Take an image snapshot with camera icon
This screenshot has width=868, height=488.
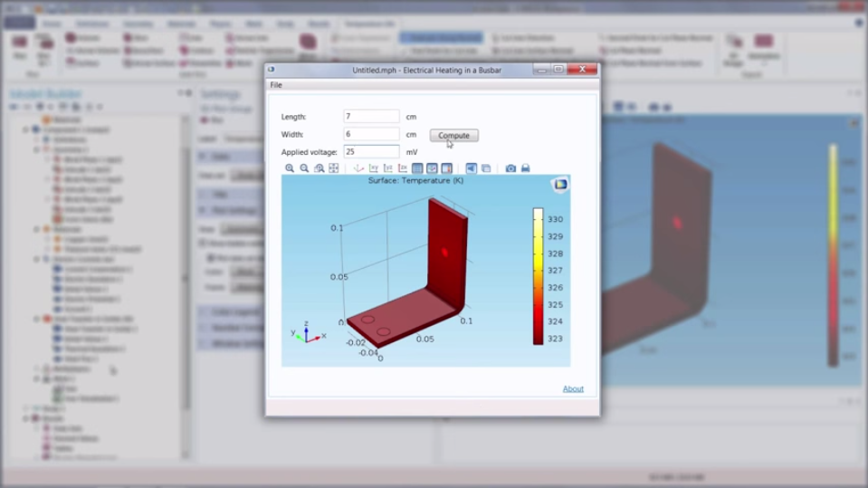click(510, 168)
